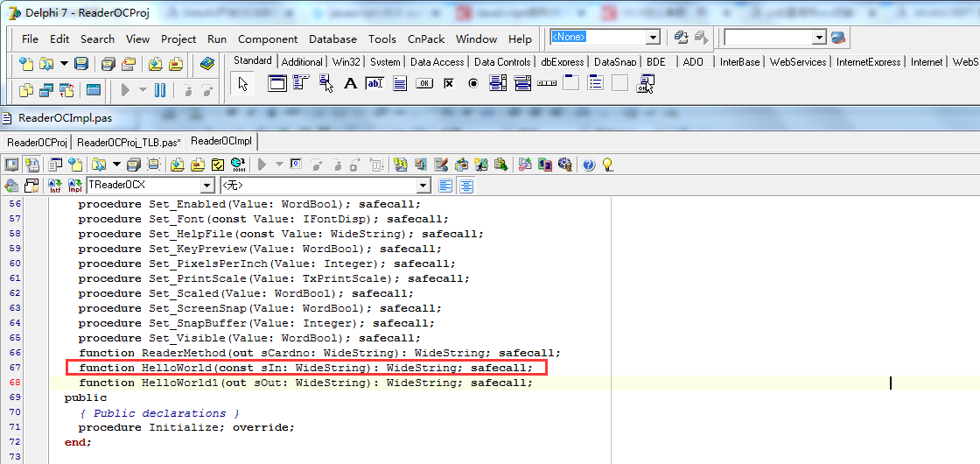This screenshot has width=980, height=464.
Task: Toggle the center-align icon beside procedure dropdown
Action: pyautogui.click(x=466, y=186)
